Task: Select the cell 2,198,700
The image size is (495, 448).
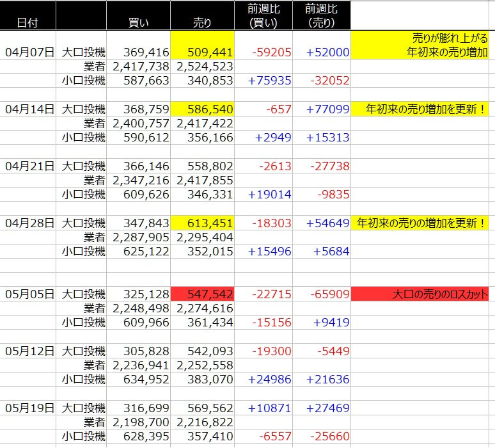Action: (x=139, y=422)
